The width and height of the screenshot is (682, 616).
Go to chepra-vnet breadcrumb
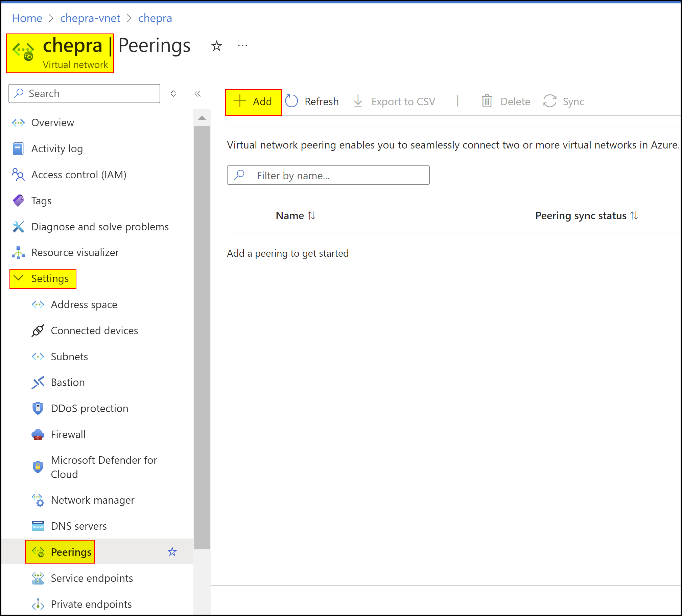pyautogui.click(x=90, y=18)
